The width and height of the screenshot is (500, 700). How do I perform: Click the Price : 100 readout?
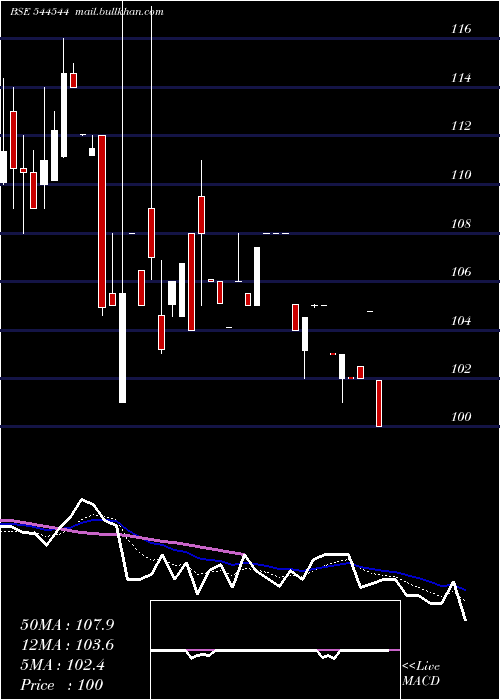pyautogui.click(x=62, y=685)
